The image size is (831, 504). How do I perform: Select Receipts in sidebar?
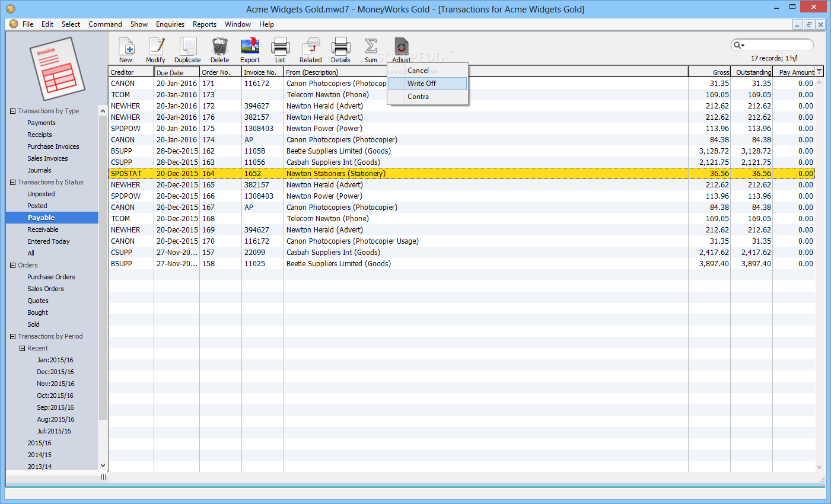point(39,135)
